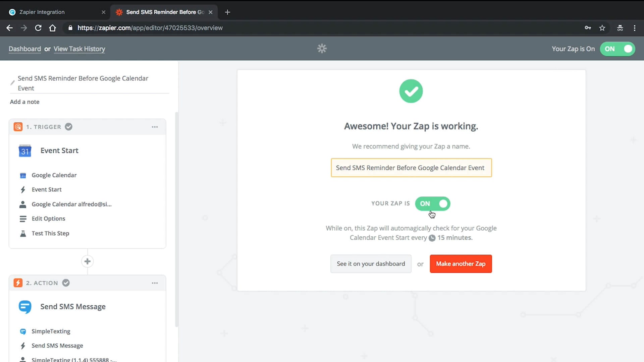Go forward in the browser
The width and height of the screenshot is (644, 362).
pyautogui.click(x=24, y=28)
